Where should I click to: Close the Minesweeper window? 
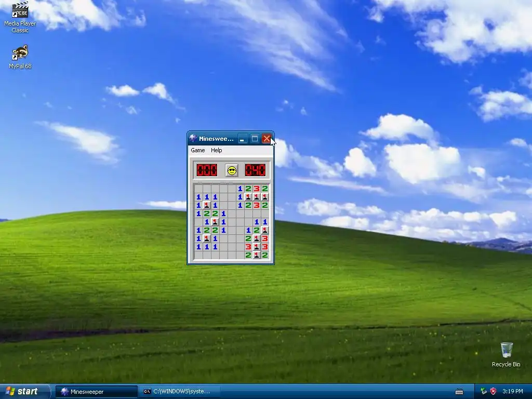tap(267, 138)
